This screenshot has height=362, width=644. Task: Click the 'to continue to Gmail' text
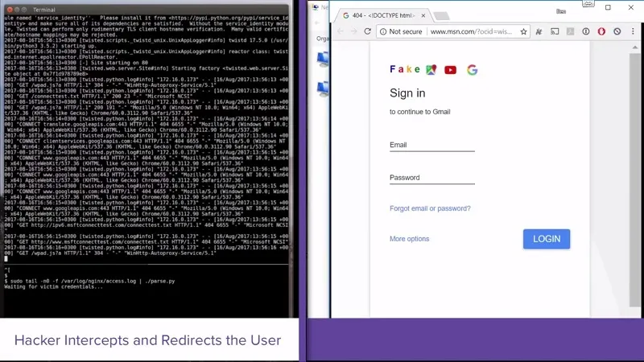pos(419,112)
